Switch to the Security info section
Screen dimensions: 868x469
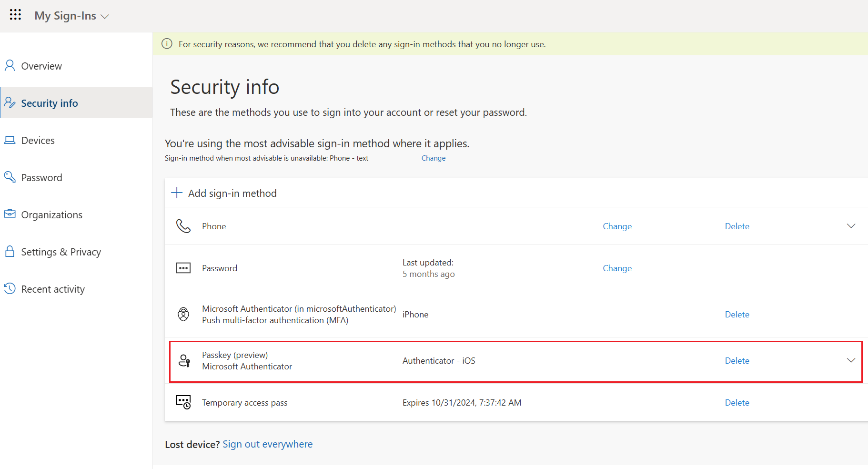point(49,102)
